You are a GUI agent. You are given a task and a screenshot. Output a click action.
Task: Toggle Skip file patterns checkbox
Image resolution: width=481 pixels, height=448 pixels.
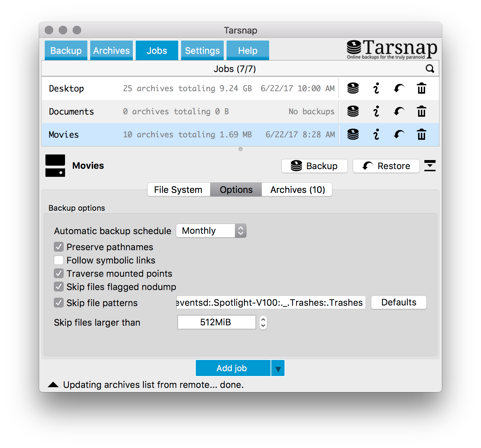[x=59, y=303]
